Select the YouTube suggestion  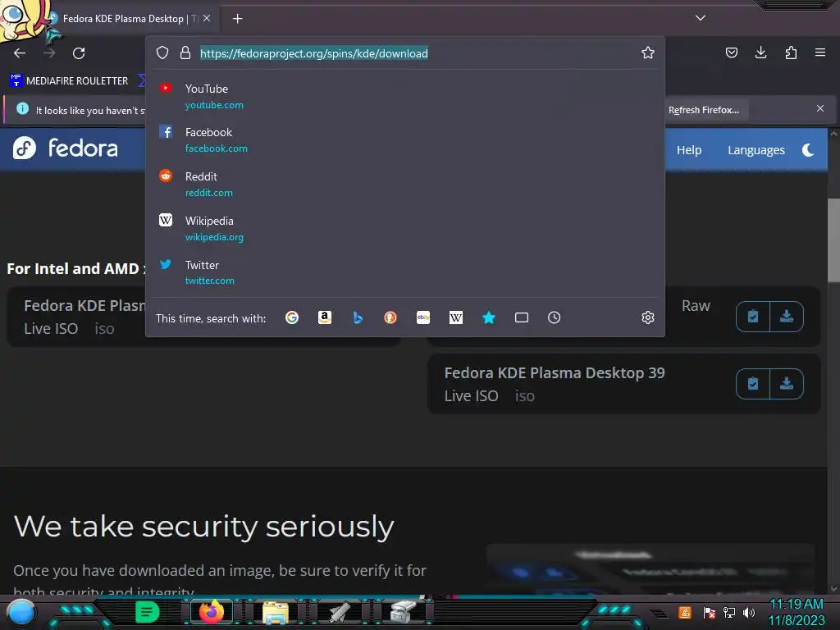pyautogui.click(x=405, y=97)
